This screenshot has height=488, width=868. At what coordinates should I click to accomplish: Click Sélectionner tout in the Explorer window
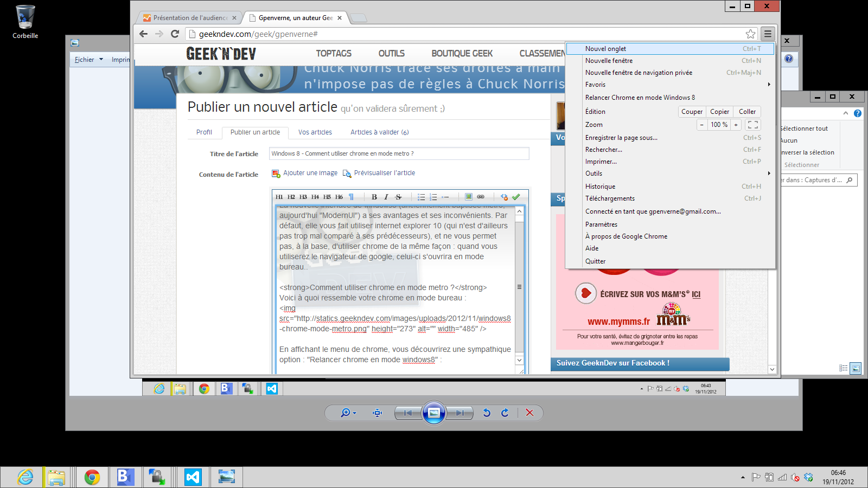[x=804, y=129]
